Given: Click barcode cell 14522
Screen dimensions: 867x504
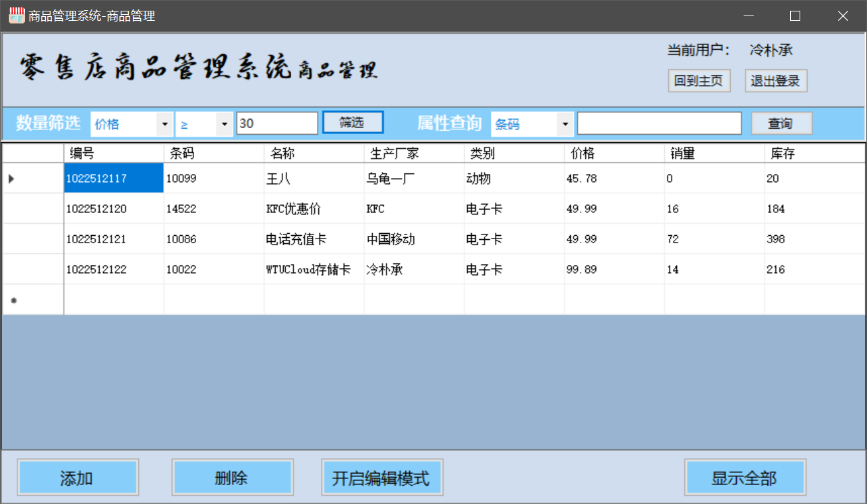Looking at the screenshot, I should pyautogui.click(x=214, y=209).
